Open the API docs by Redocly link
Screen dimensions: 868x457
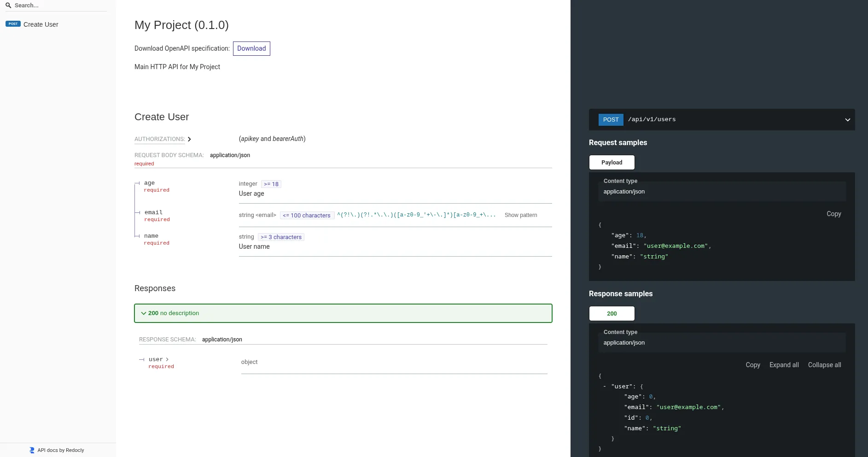[x=60, y=450]
